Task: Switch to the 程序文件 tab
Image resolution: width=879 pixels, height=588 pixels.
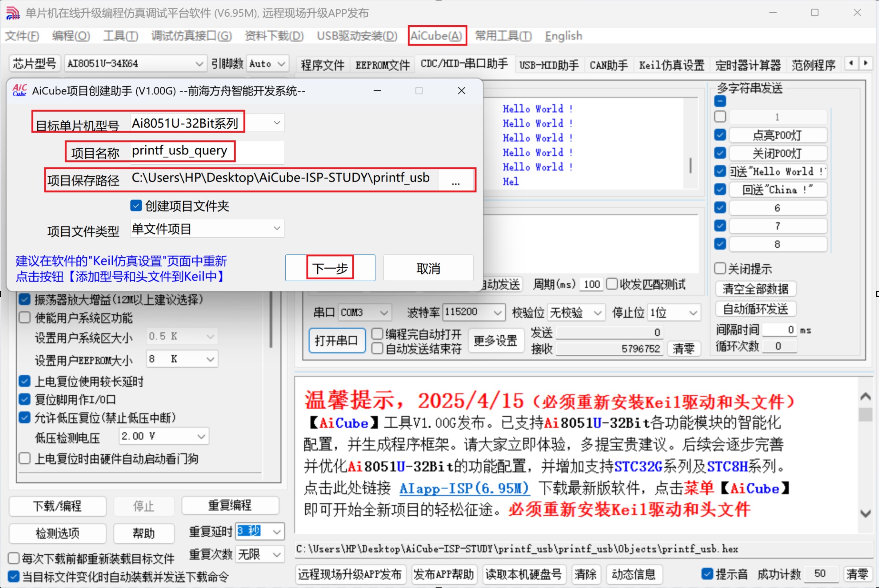Action: click(x=322, y=64)
